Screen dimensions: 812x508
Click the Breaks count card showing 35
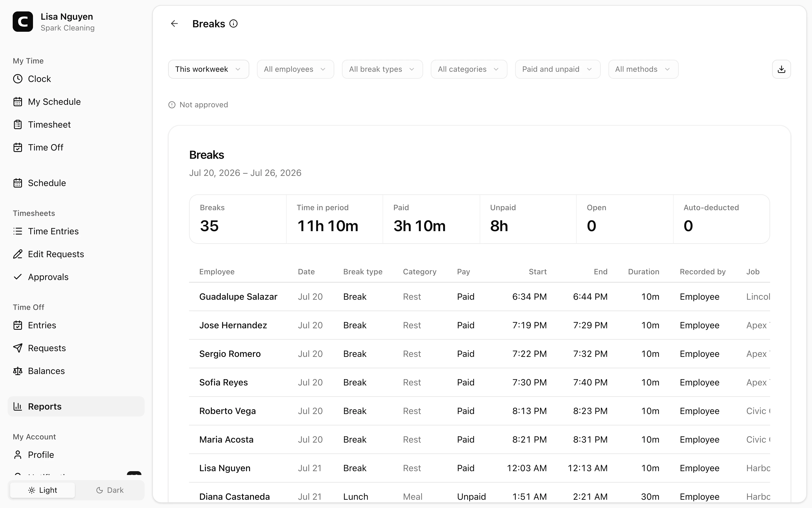[238, 219]
